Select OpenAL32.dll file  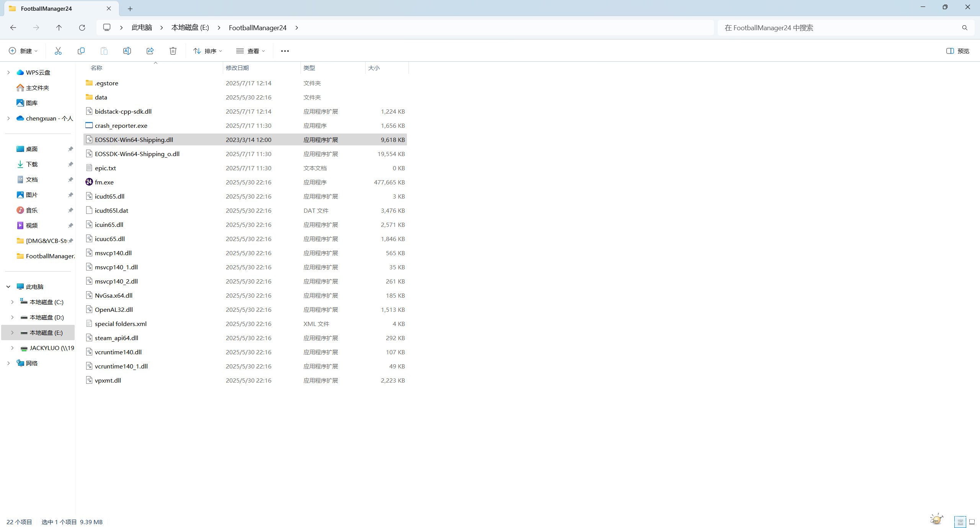tap(245, 310)
